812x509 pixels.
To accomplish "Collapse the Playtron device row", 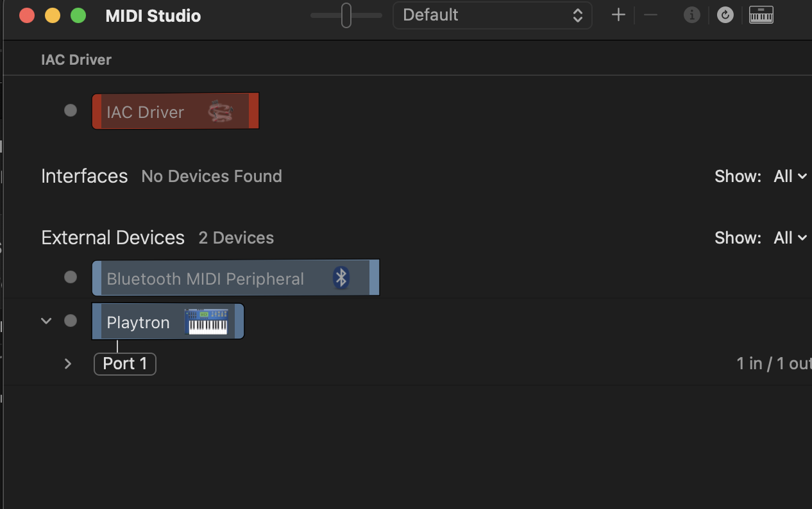I will [46, 321].
